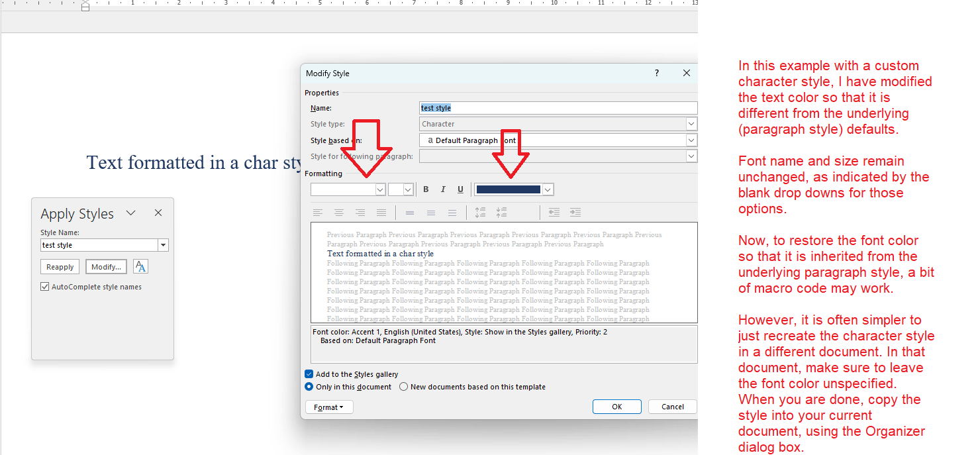This screenshot has height=455, width=980.
Task: Toggle Bold in Modify Style formatting
Action: pyautogui.click(x=426, y=189)
